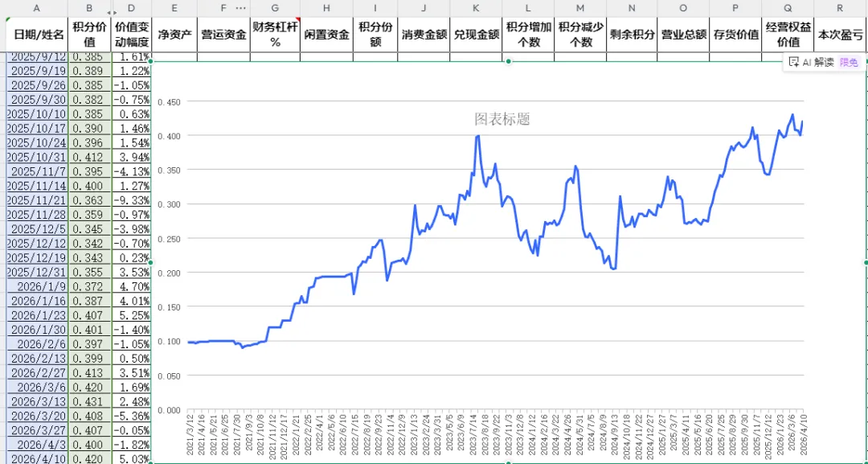Image resolution: width=868 pixels, height=464 pixels.
Task: Select the column K header
Action: pyautogui.click(x=476, y=8)
